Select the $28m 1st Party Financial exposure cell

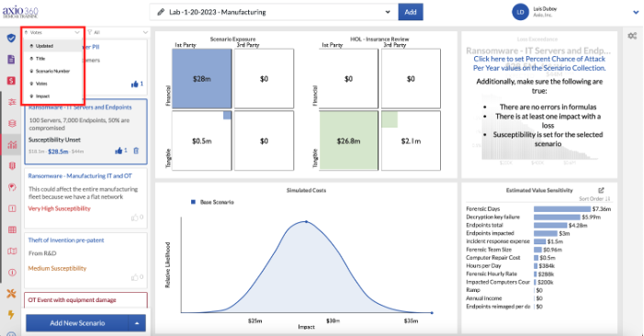point(202,79)
